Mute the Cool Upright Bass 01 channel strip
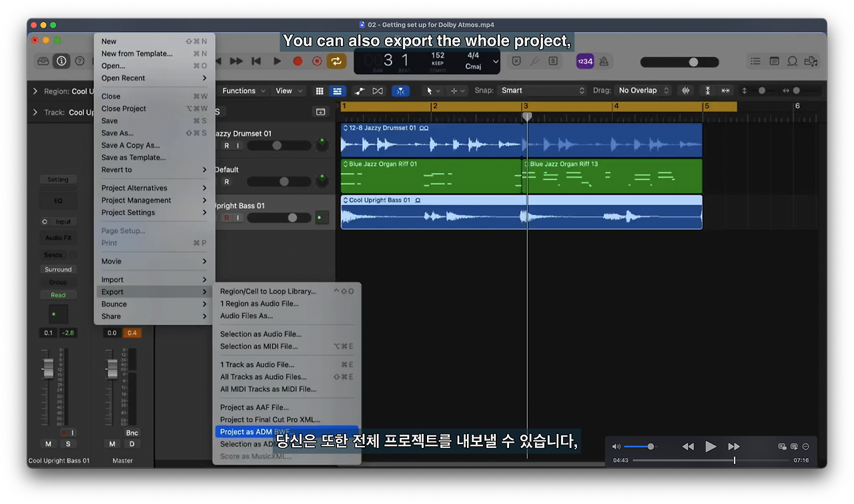Viewport: 854px width, 504px height. (48, 444)
